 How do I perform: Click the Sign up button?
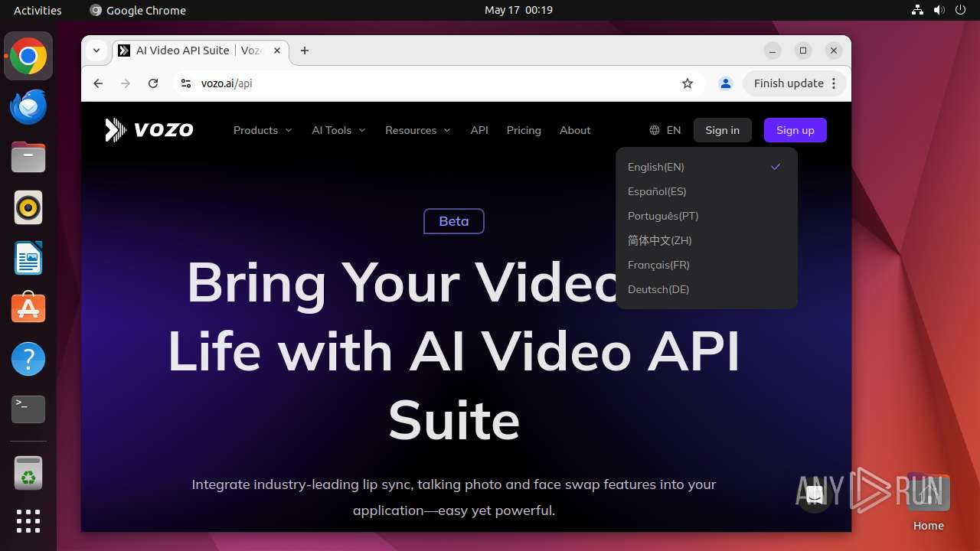click(795, 130)
